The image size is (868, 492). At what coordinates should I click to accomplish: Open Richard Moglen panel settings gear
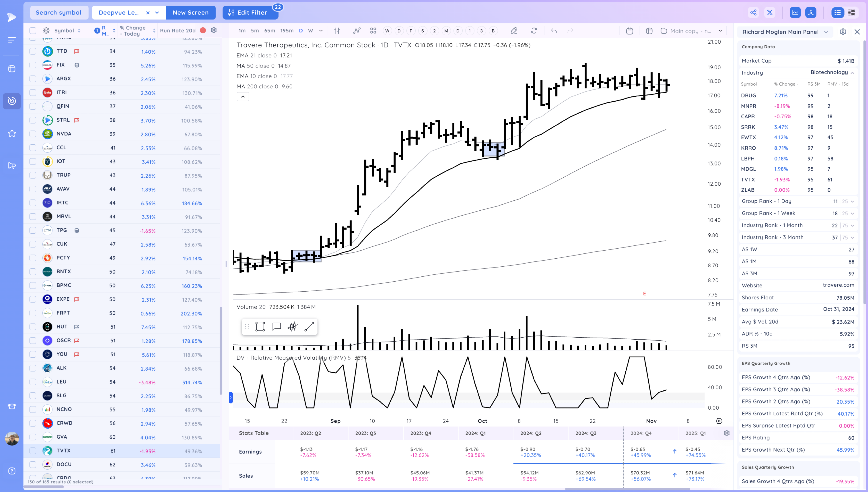pos(843,32)
